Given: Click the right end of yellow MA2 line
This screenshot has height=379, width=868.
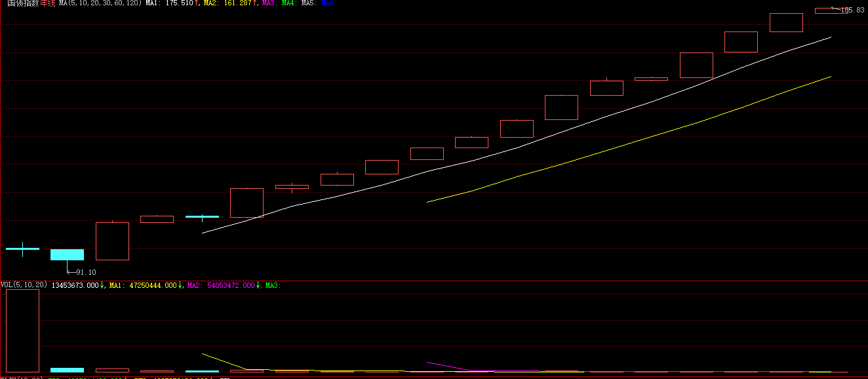Looking at the screenshot, I should pyautogui.click(x=830, y=77).
